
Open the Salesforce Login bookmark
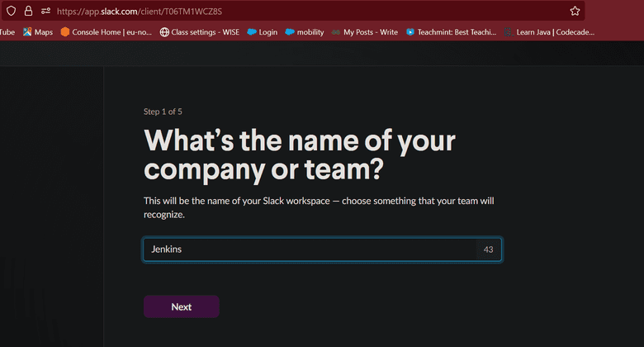pos(263,32)
